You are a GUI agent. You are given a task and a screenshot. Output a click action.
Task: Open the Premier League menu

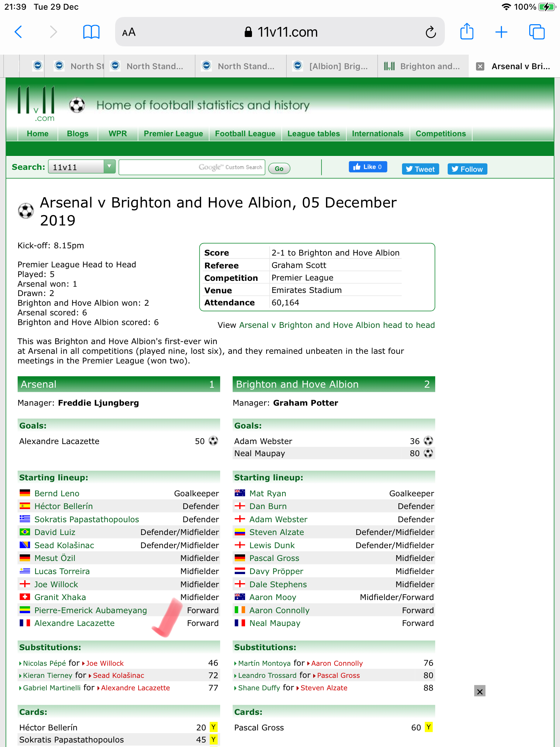click(173, 133)
